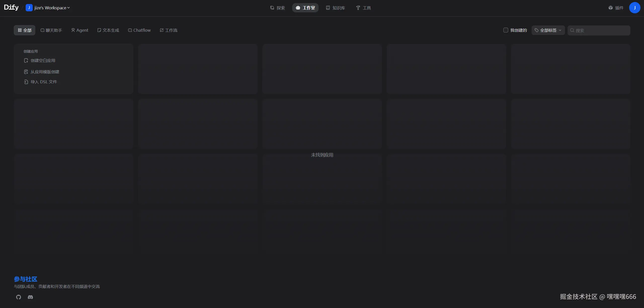Click the Dify logo
This screenshot has width=644, height=308.
pos(11,8)
